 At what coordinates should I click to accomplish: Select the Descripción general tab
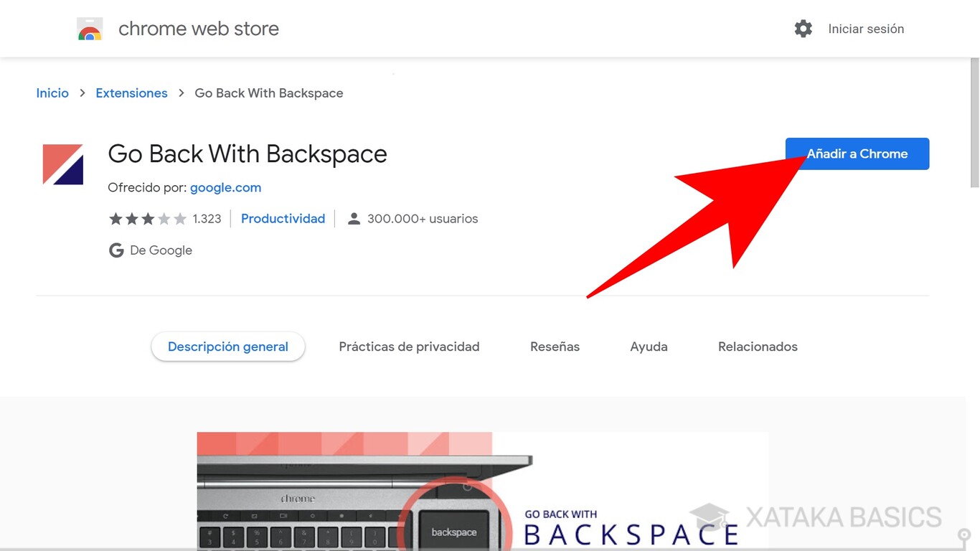tap(228, 347)
